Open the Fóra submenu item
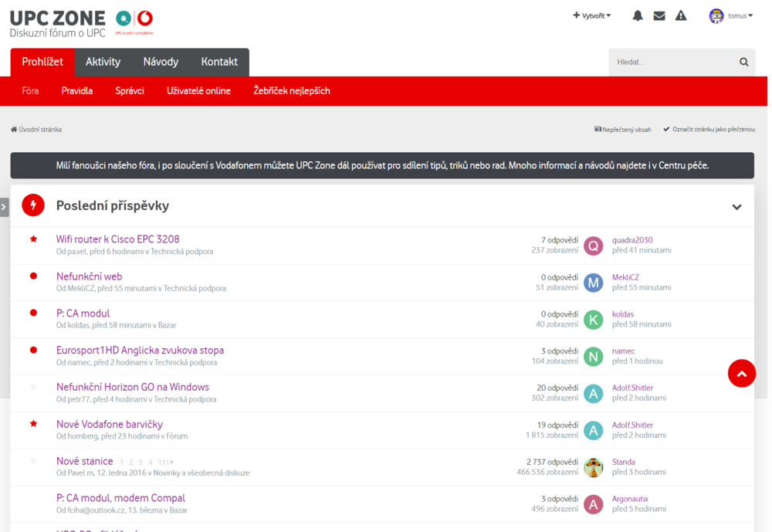 coord(30,90)
